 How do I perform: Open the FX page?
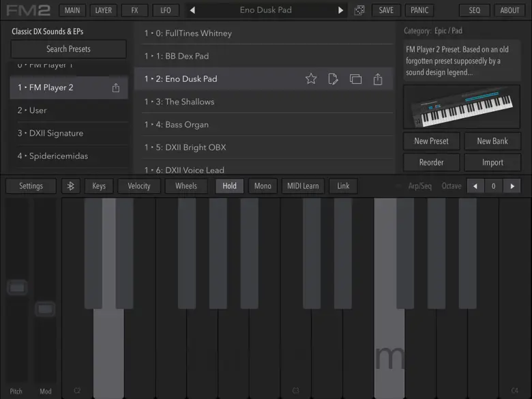(134, 10)
